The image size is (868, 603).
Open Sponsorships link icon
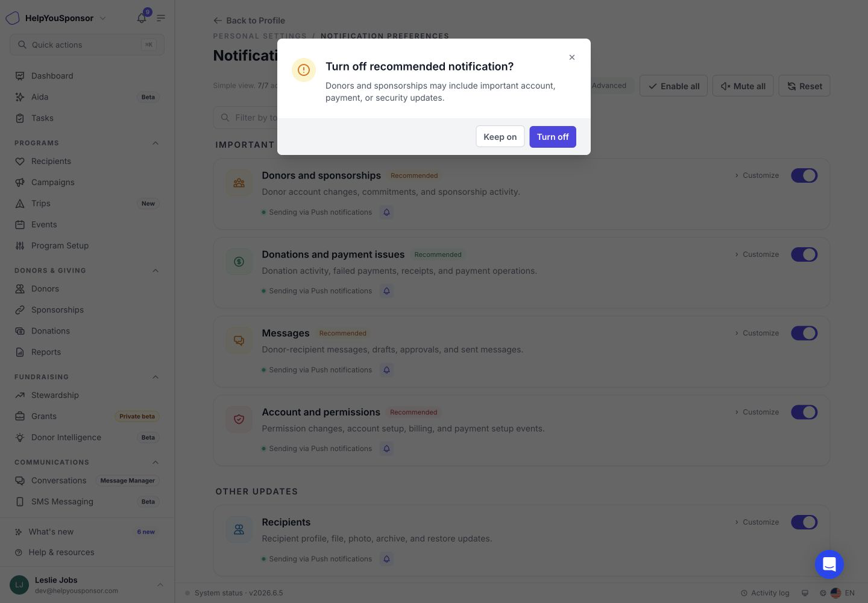(x=20, y=310)
